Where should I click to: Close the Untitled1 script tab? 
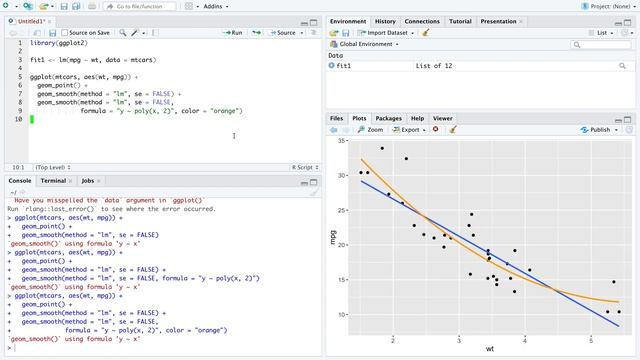click(50, 21)
